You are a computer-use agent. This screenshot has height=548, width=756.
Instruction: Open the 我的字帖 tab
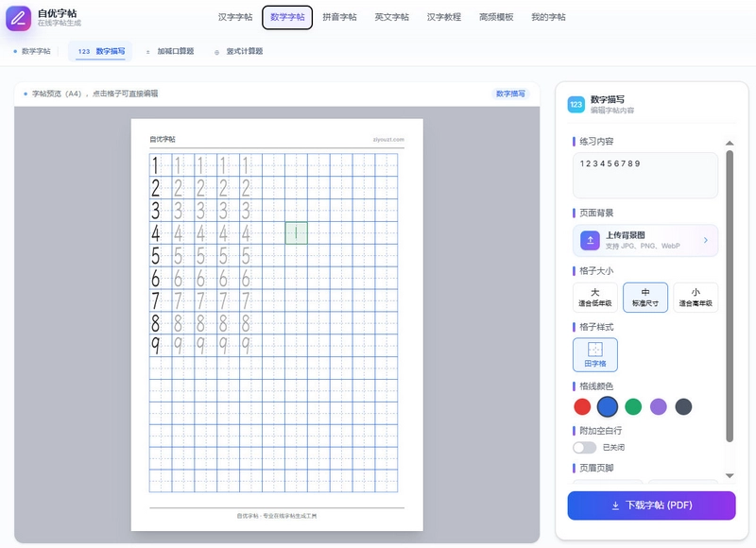click(548, 17)
